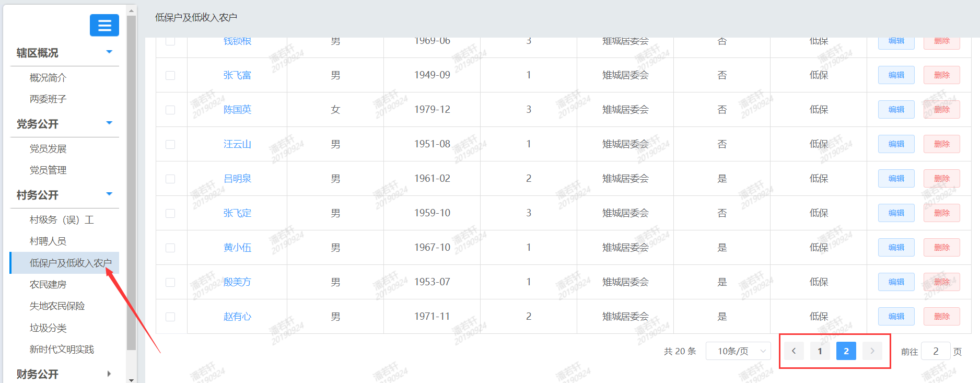Collapse the 辖区概况 menu section
Image resolution: width=980 pixels, height=383 pixels.
tap(109, 52)
